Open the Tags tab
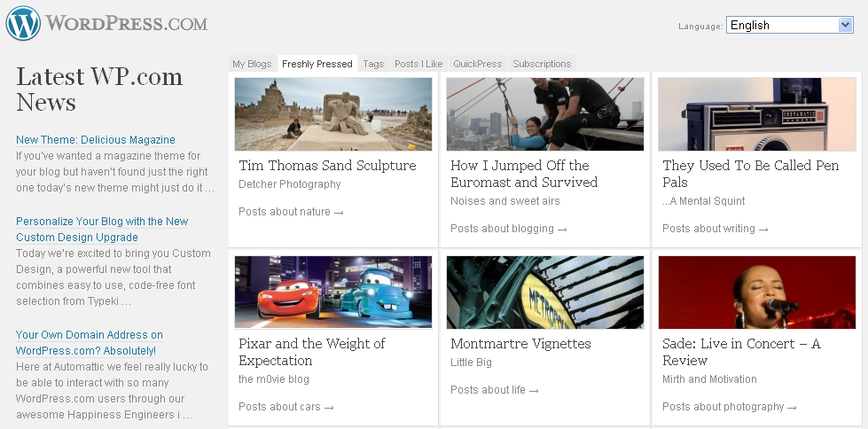Image resolution: width=868 pixels, height=429 pixels. click(x=373, y=64)
